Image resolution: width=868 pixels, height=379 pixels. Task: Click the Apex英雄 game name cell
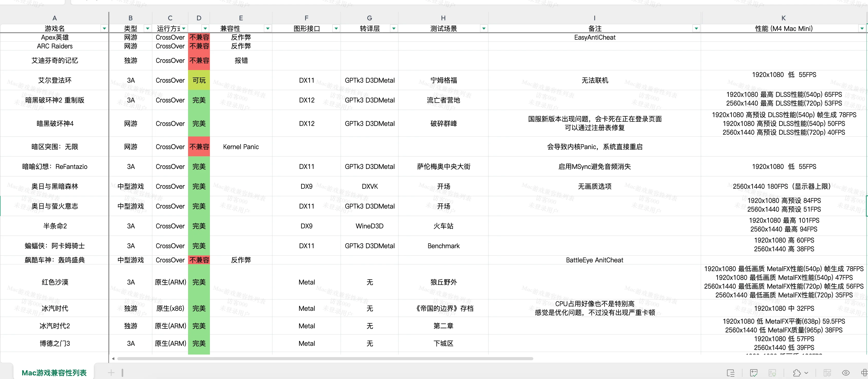coord(55,37)
